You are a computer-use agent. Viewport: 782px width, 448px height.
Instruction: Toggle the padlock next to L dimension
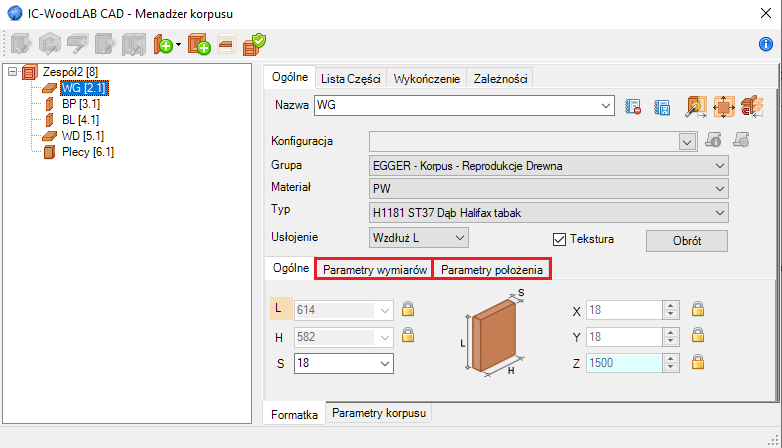point(408,310)
